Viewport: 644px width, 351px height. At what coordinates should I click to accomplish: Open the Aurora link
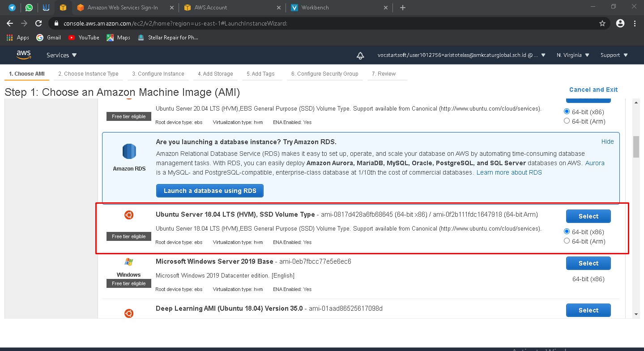point(595,163)
